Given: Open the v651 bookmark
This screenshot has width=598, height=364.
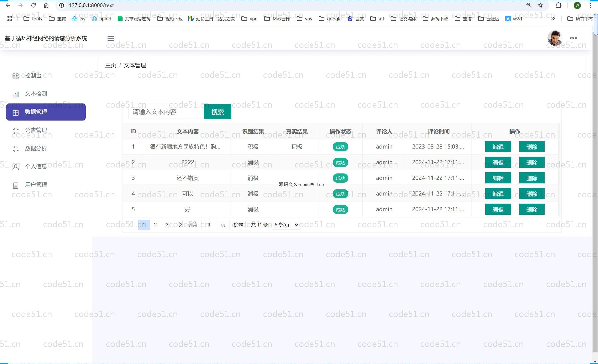Looking at the screenshot, I should click(514, 19).
